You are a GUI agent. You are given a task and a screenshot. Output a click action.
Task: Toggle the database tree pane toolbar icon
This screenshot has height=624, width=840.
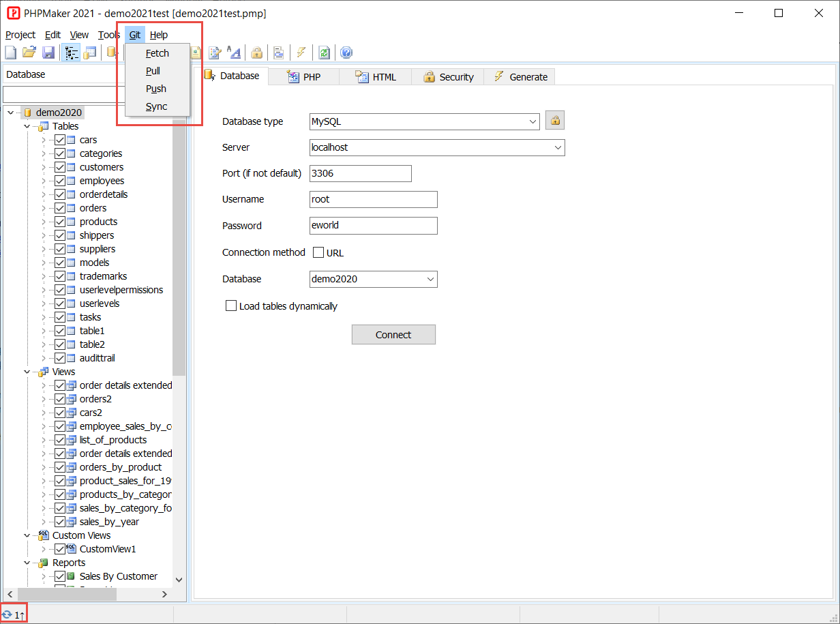pyautogui.click(x=71, y=53)
